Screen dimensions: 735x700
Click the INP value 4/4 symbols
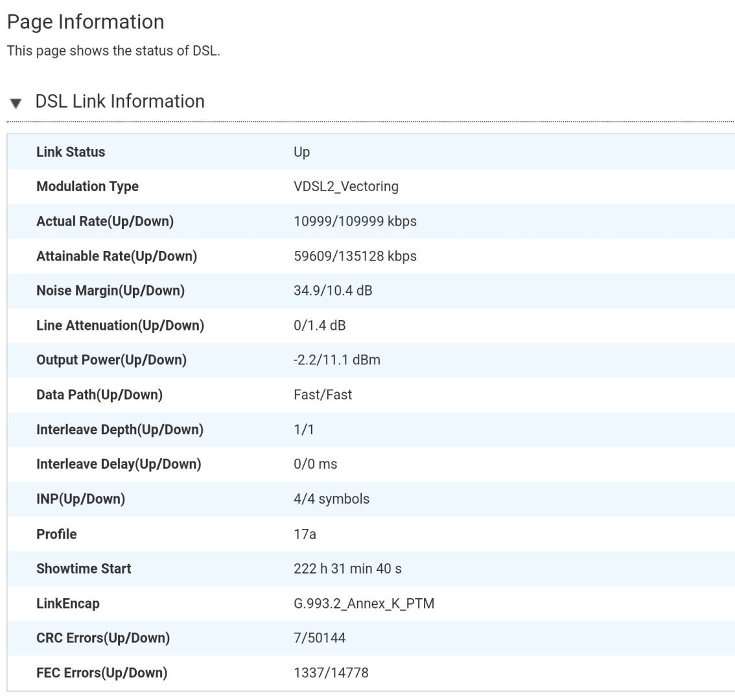coord(331,499)
